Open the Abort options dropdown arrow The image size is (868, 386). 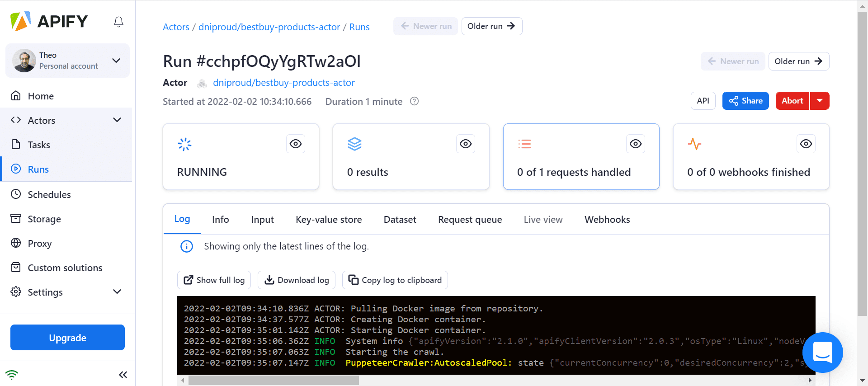tap(820, 101)
